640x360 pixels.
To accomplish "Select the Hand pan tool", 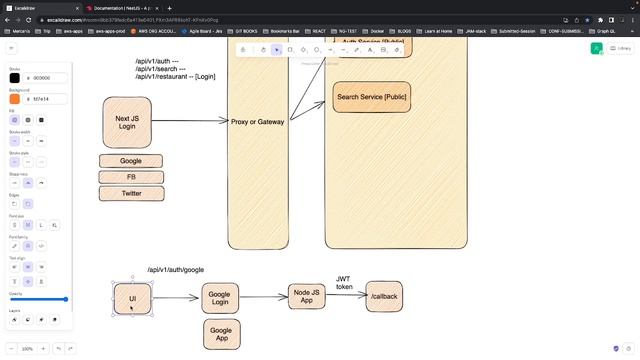I will (263, 50).
